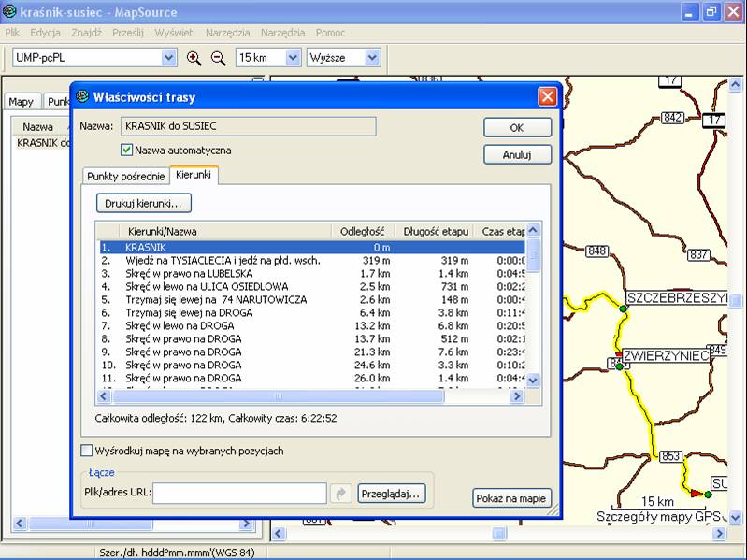Viewport: 747px width, 560px height.
Task: Select row 6 Trzymaj się lewej na DROGA
Action: tap(311, 313)
